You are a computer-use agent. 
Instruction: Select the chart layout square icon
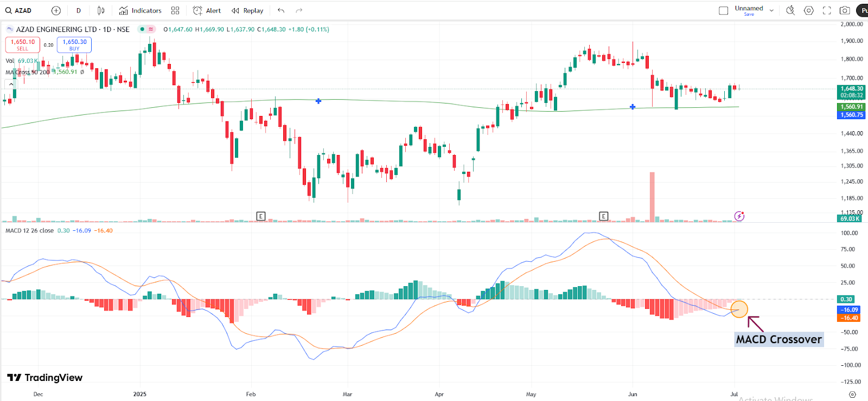pyautogui.click(x=723, y=10)
